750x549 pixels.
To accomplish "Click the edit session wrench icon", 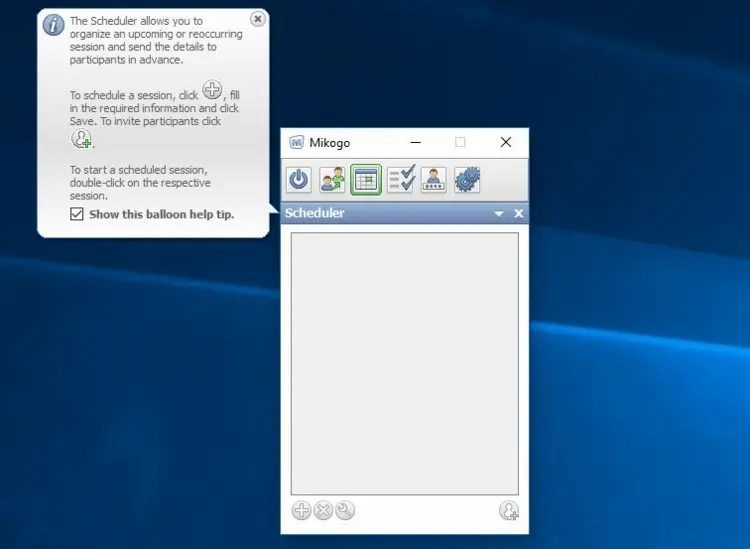I will coord(345,511).
